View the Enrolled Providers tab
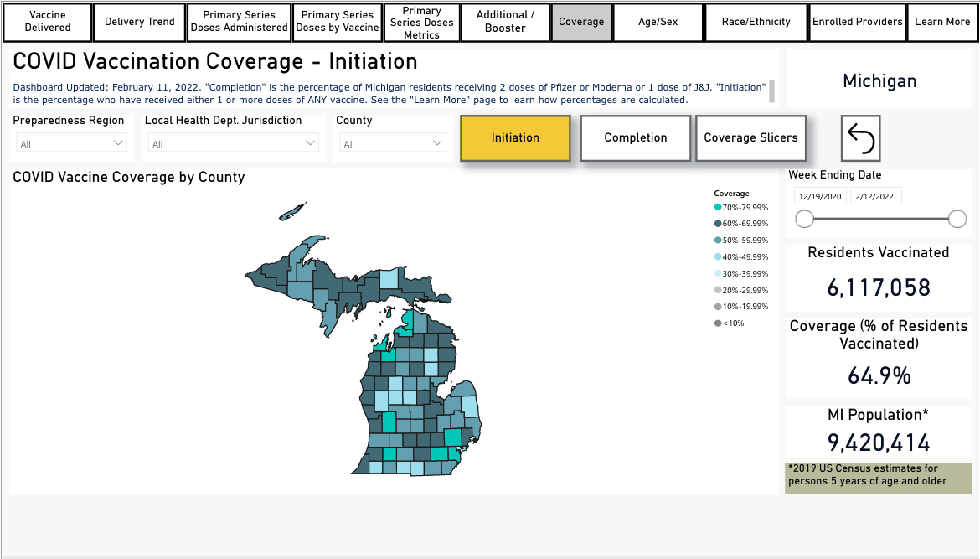The image size is (980, 559). [858, 22]
